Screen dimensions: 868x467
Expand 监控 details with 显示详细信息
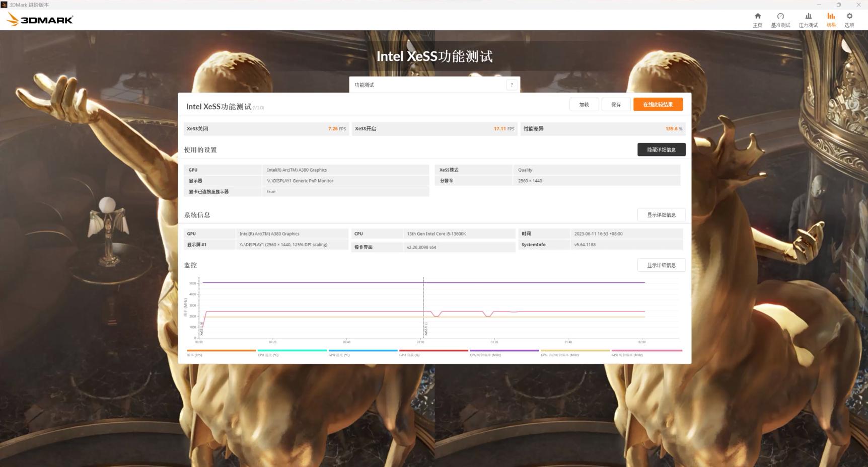coord(661,265)
